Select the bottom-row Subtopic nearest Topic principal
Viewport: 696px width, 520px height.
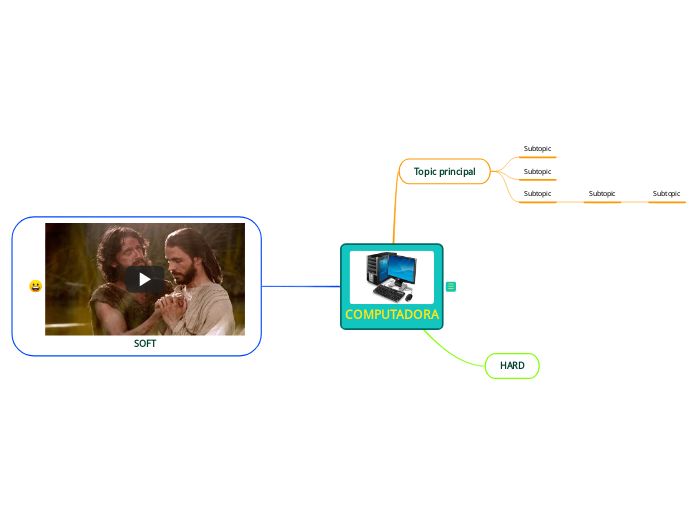(537, 194)
